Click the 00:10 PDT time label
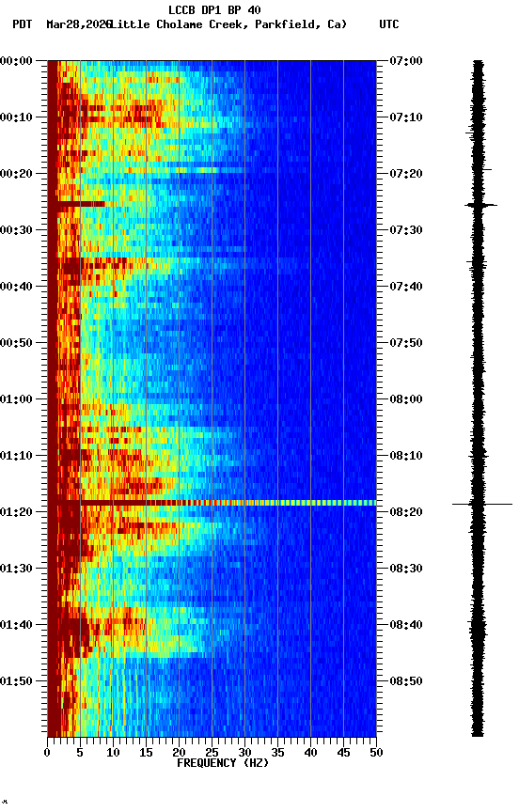This screenshot has height=812, width=519. tap(16, 117)
